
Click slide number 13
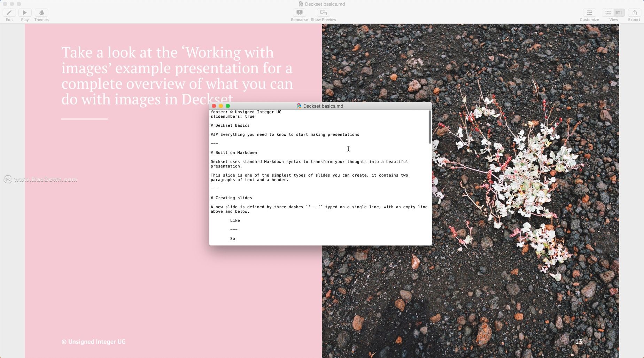point(579,342)
